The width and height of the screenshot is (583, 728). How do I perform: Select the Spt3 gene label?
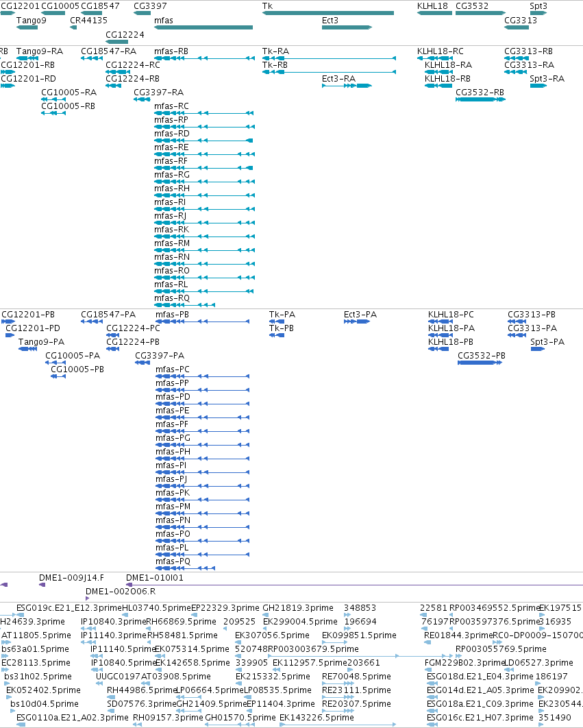(x=538, y=6)
